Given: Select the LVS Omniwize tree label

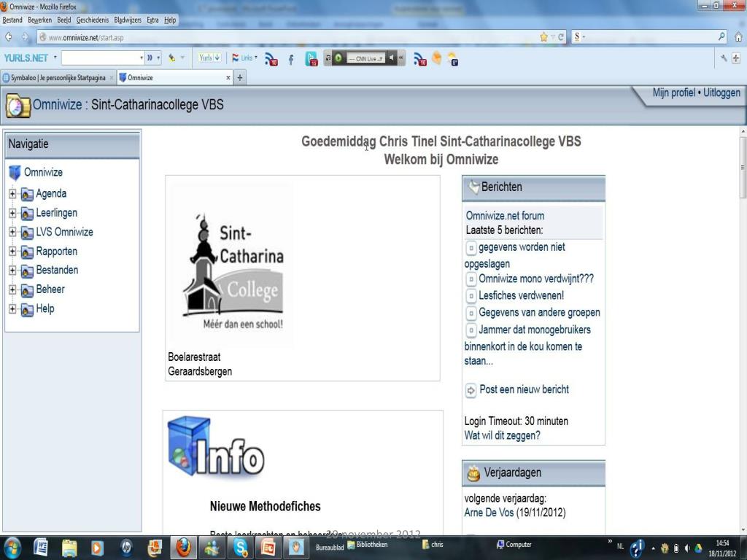Looking at the screenshot, I should point(64,232).
